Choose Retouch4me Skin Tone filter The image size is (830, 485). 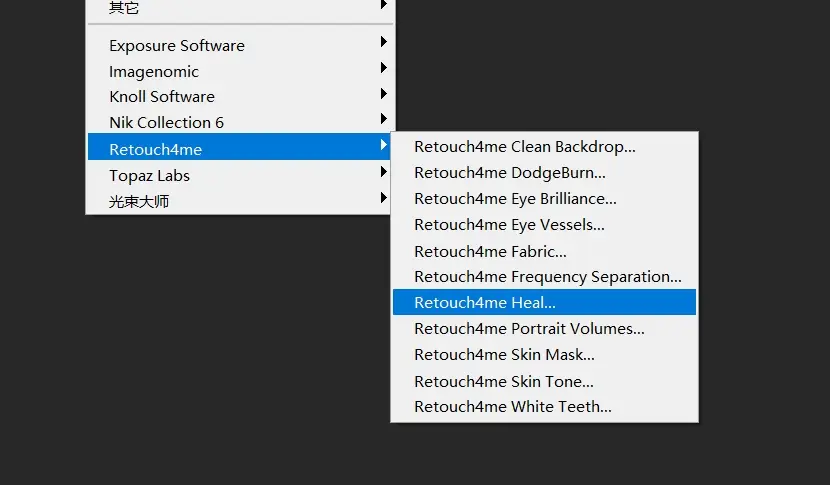point(504,381)
